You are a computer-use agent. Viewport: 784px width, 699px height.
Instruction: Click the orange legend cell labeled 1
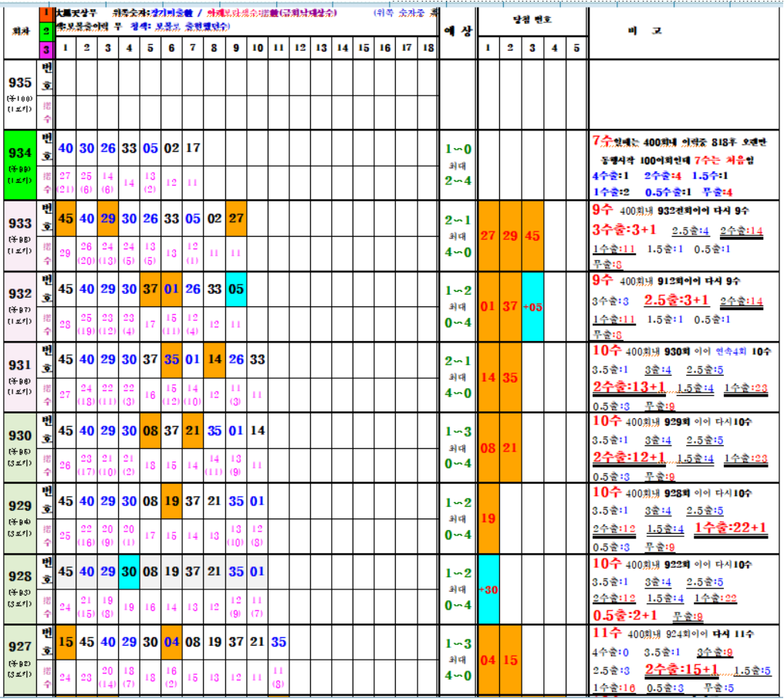point(46,14)
